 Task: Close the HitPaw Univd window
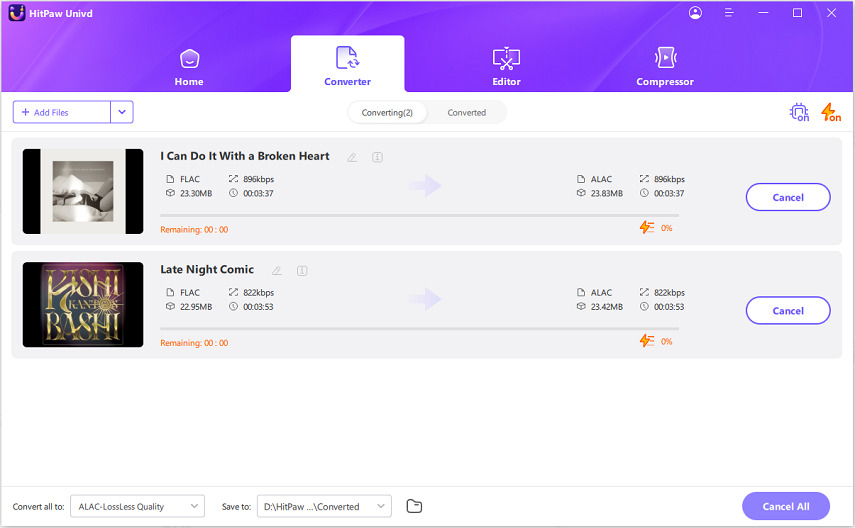[x=831, y=13]
